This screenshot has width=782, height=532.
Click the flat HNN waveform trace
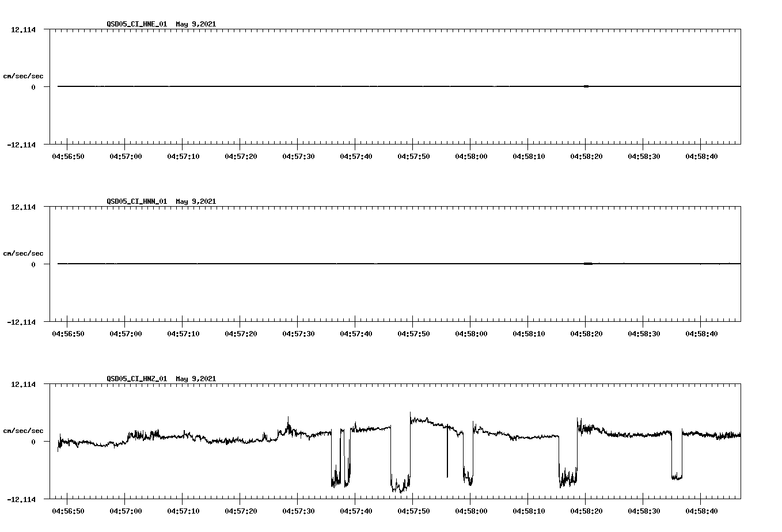pyautogui.click(x=230, y=264)
